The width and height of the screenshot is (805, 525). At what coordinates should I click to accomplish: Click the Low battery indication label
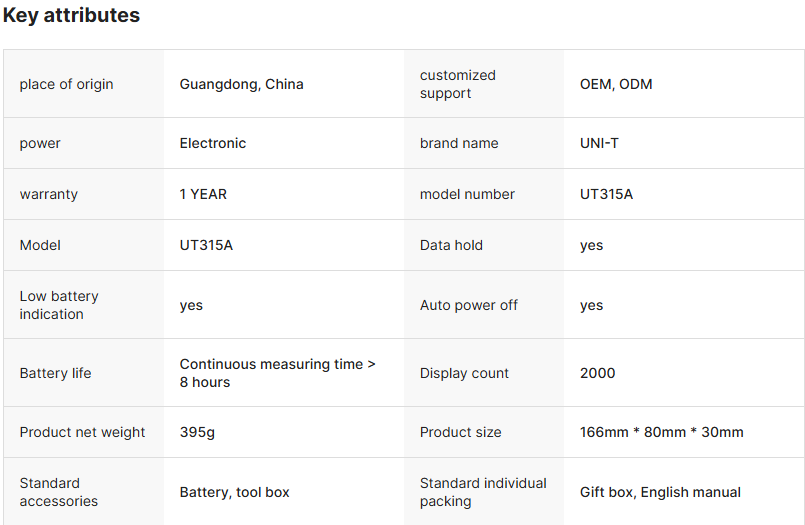point(59,305)
